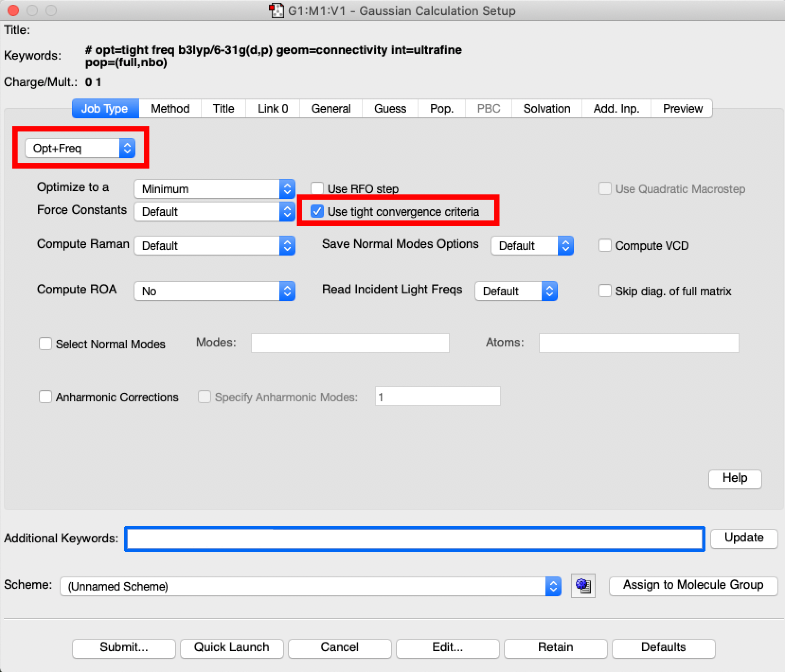Click the Additional Keywords text field
The width and height of the screenshot is (785, 672).
point(414,539)
